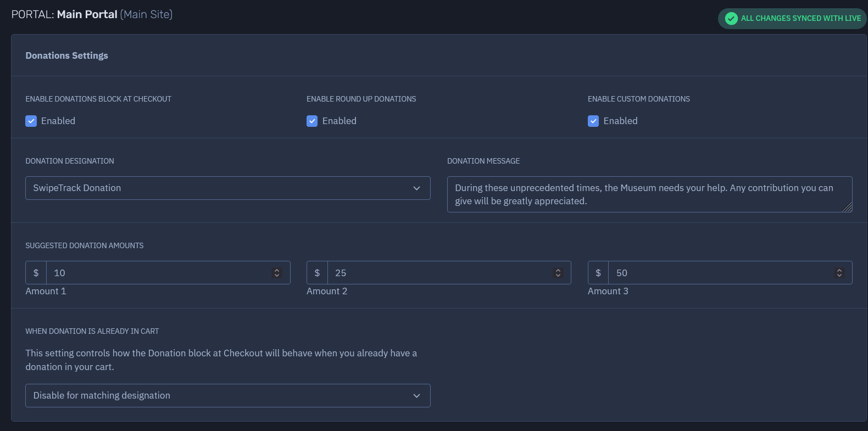The image size is (868, 431).
Task: Click the Enabled label under Custom Donations
Action: (621, 121)
